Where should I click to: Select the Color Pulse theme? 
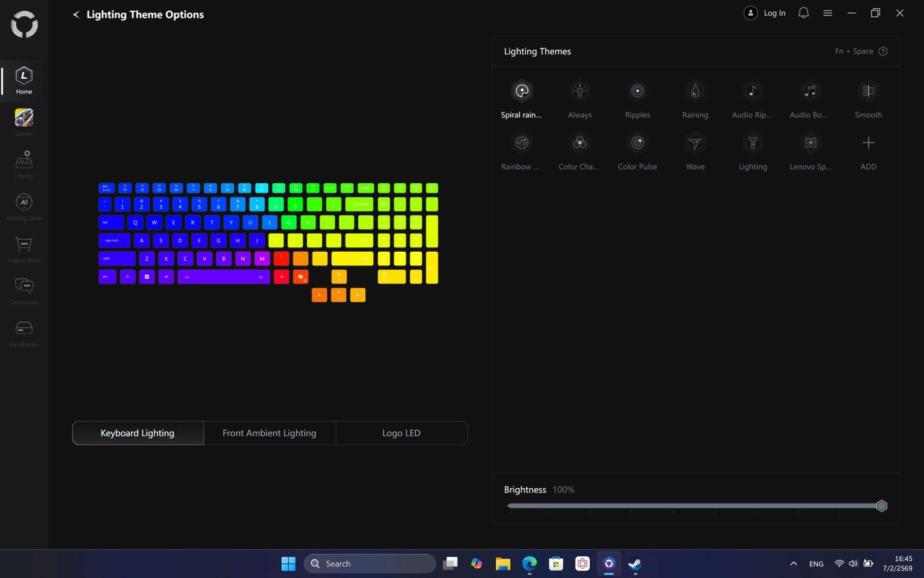click(x=637, y=143)
